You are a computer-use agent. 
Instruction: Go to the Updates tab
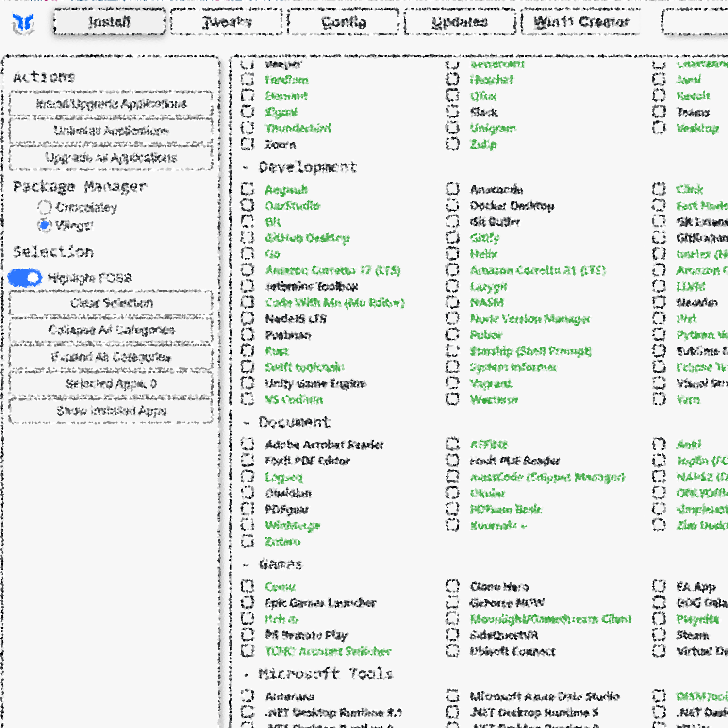coord(460,22)
